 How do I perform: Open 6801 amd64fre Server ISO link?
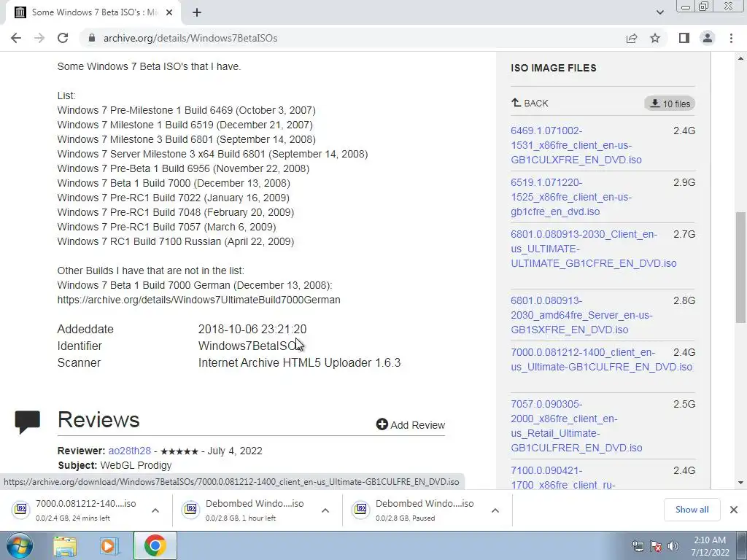pyautogui.click(x=581, y=315)
